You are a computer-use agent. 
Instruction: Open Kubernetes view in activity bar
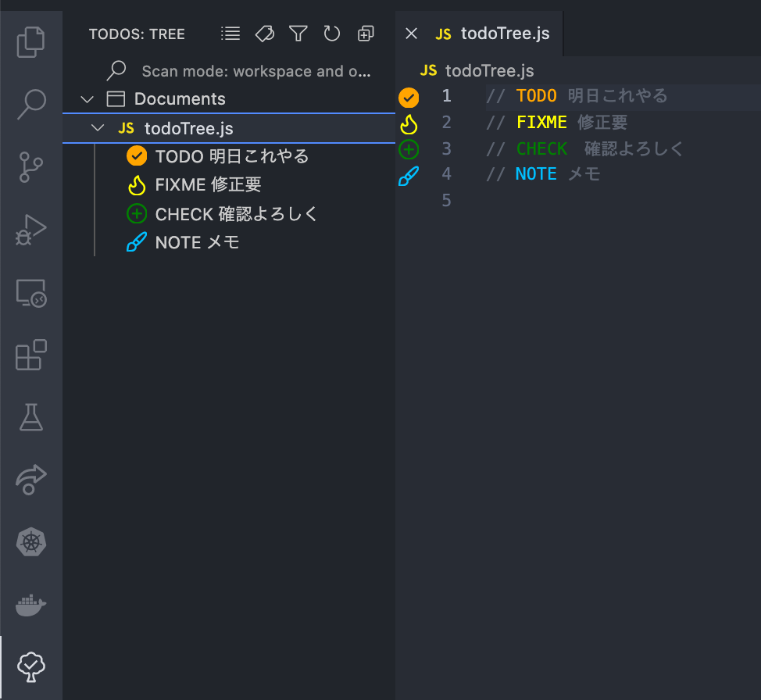tap(31, 541)
